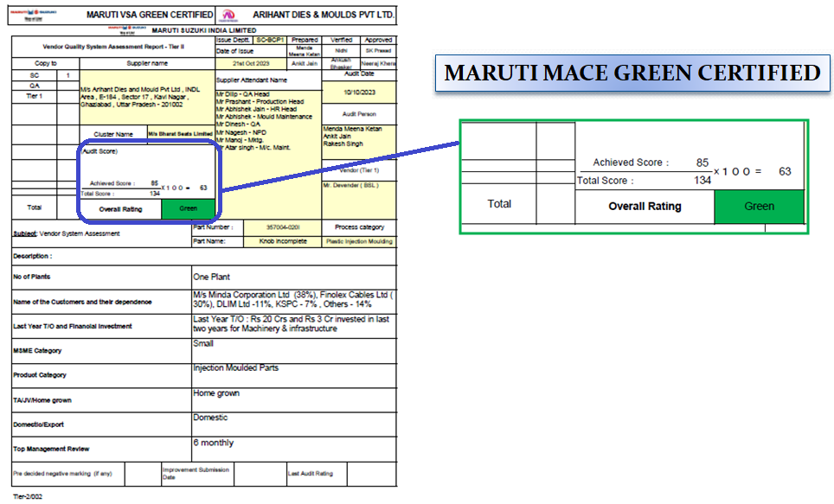This screenshot has height=504, width=834.
Task: Click 'Pre decided negative marking (if any)'
Action: point(63,474)
